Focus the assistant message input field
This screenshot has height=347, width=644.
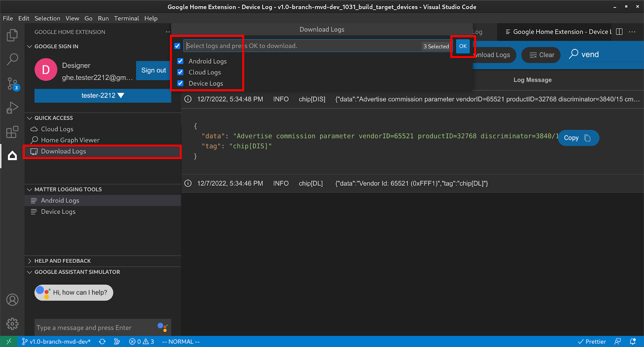pyautogui.click(x=95, y=328)
